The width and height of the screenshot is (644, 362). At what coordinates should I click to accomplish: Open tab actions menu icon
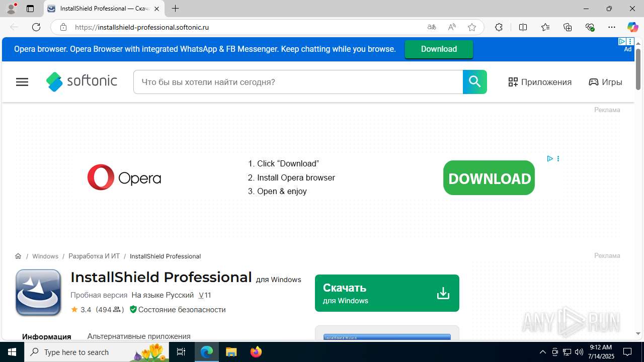[30, 9]
